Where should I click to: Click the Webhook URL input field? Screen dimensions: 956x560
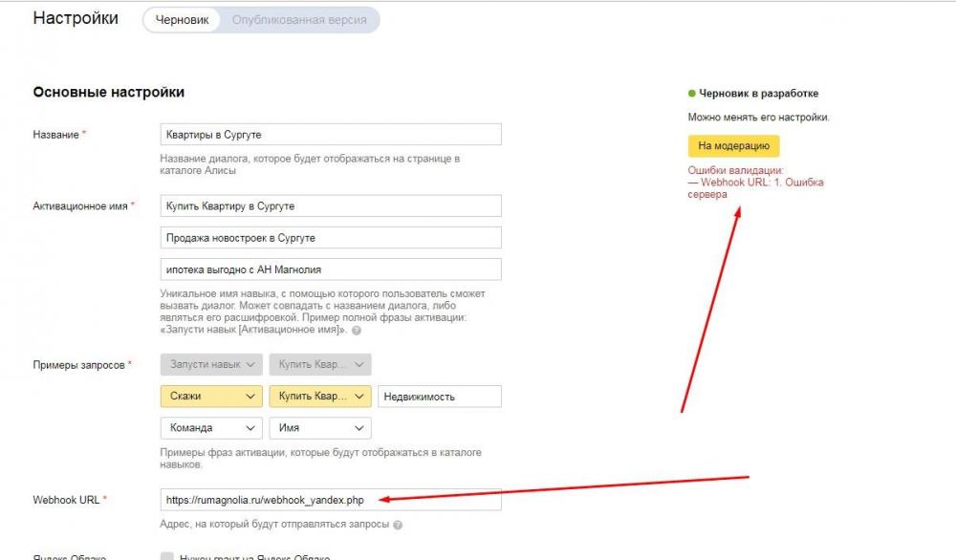[331, 500]
